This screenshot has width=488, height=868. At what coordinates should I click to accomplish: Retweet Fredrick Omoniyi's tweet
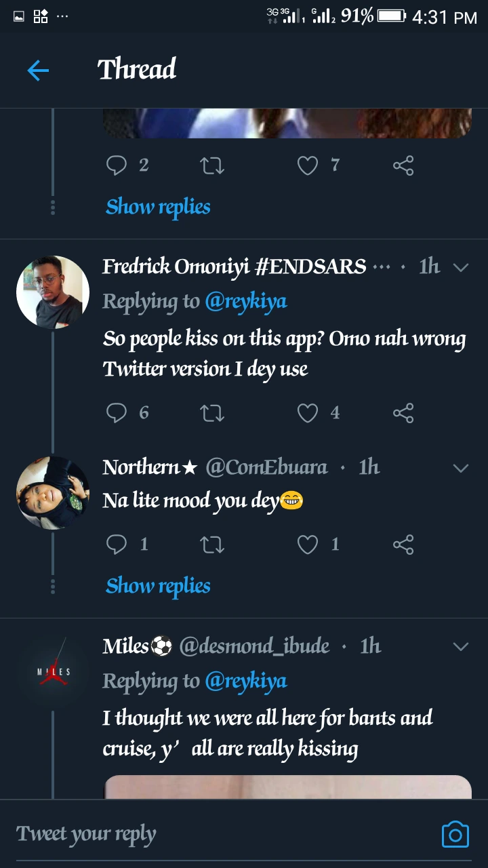tap(212, 412)
